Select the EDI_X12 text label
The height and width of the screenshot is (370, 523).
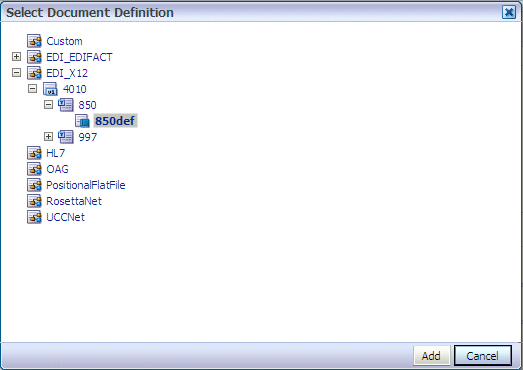[67, 73]
